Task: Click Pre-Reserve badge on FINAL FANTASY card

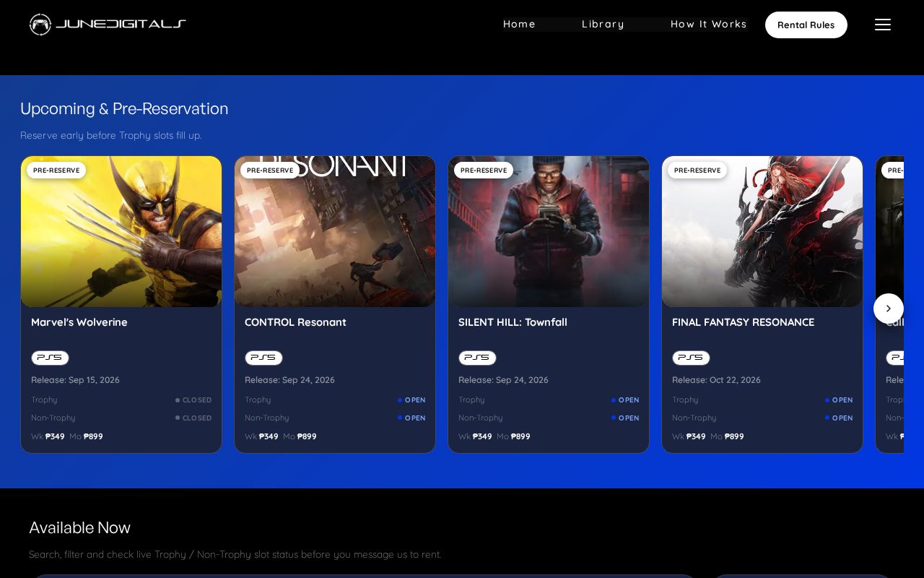Action: [697, 171]
